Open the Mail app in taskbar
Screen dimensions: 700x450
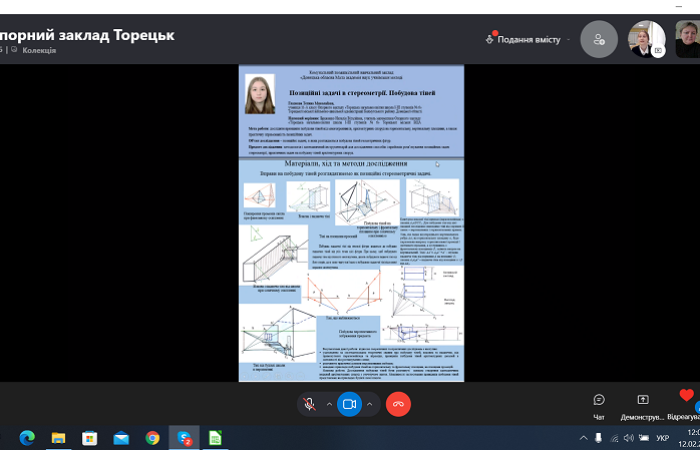pyautogui.click(x=121, y=437)
